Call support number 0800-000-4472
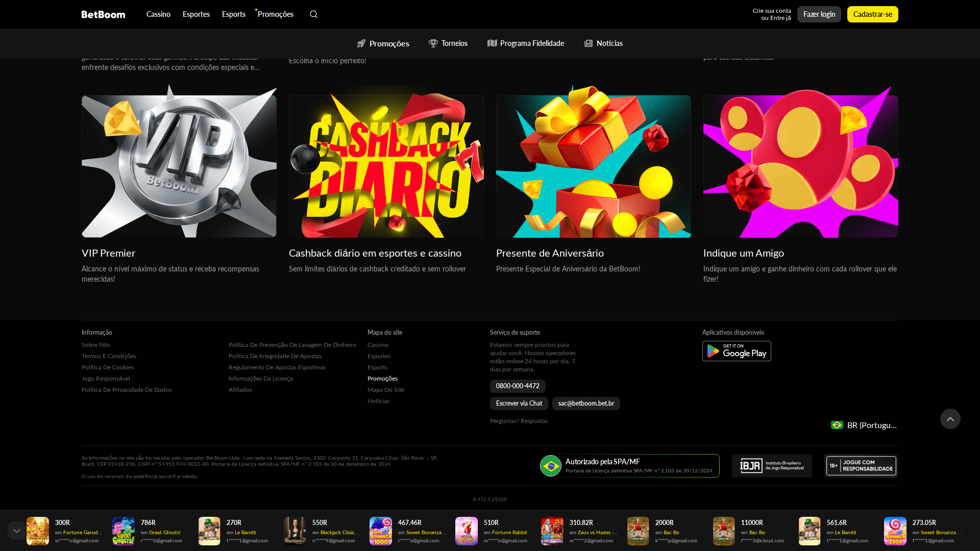The image size is (980, 551). 518,386
